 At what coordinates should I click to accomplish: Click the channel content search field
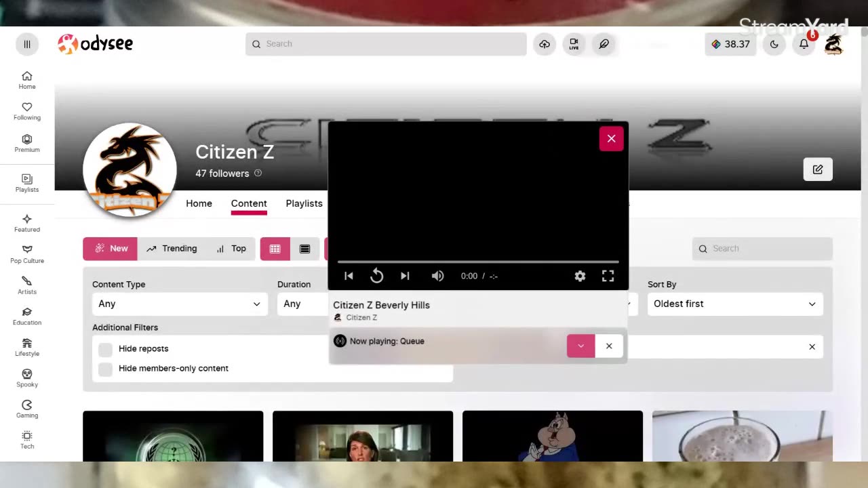coord(762,249)
